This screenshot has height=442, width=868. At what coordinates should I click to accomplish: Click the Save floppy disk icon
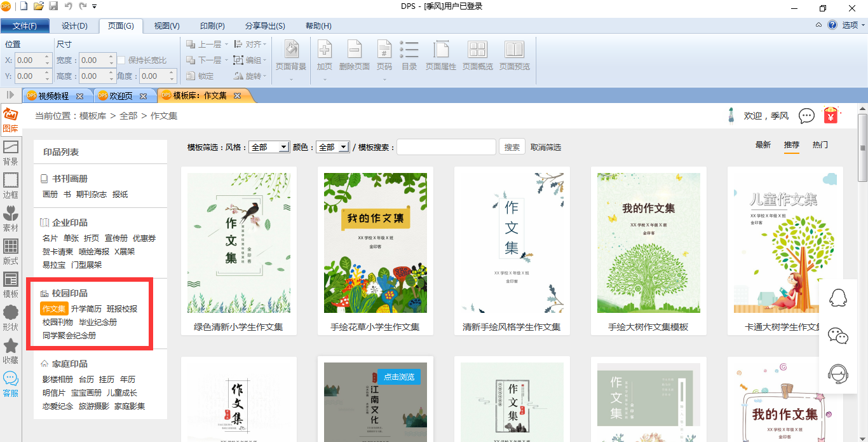pos(53,6)
